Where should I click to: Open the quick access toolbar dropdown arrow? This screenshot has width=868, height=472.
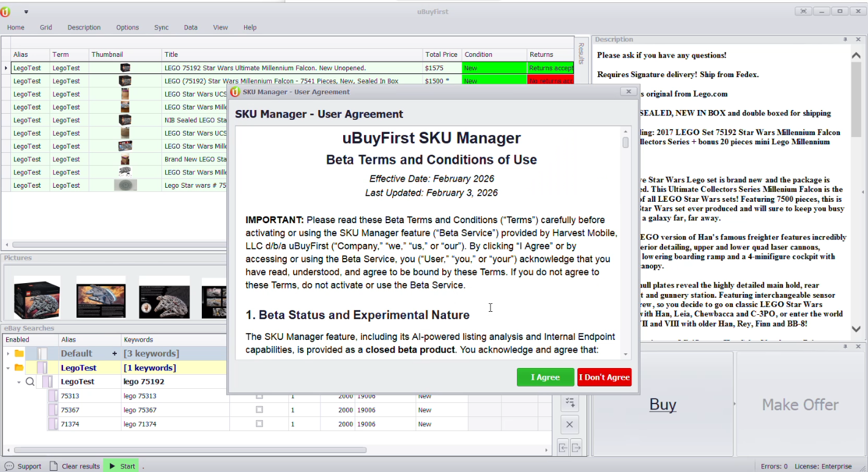pyautogui.click(x=26, y=12)
